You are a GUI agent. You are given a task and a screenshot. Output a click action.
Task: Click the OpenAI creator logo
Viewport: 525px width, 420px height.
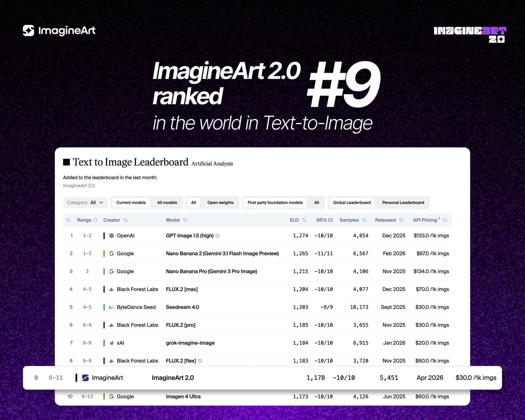coord(112,236)
